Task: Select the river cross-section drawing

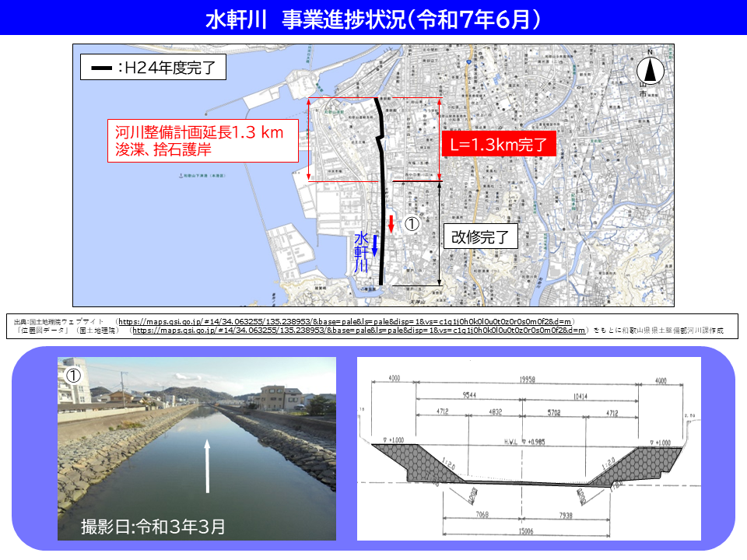Action: pyautogui.click(x=528, y=448)
